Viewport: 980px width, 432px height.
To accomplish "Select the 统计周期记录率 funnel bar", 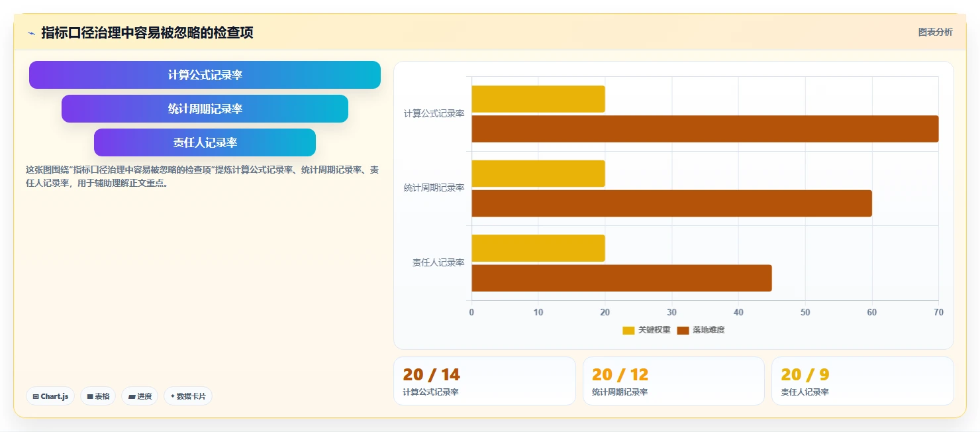I will click(205, 109).
